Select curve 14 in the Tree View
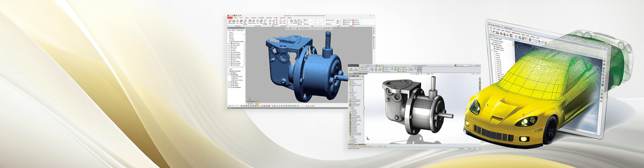 [498, 60]
